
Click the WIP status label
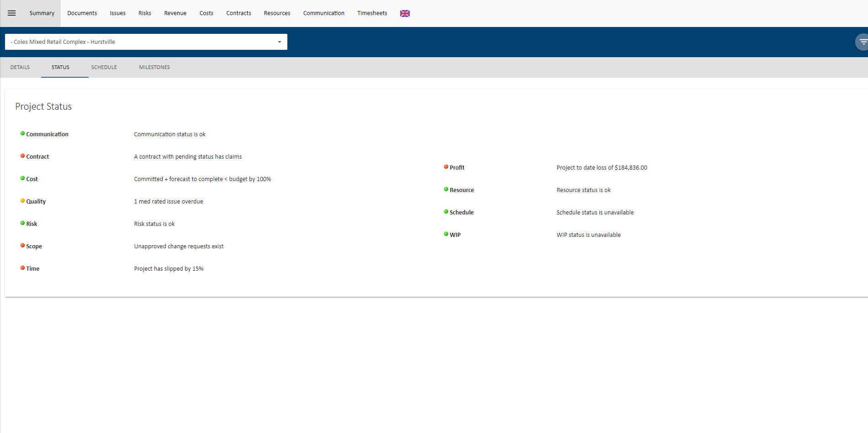pyautogui.click(x=455, y=235)
